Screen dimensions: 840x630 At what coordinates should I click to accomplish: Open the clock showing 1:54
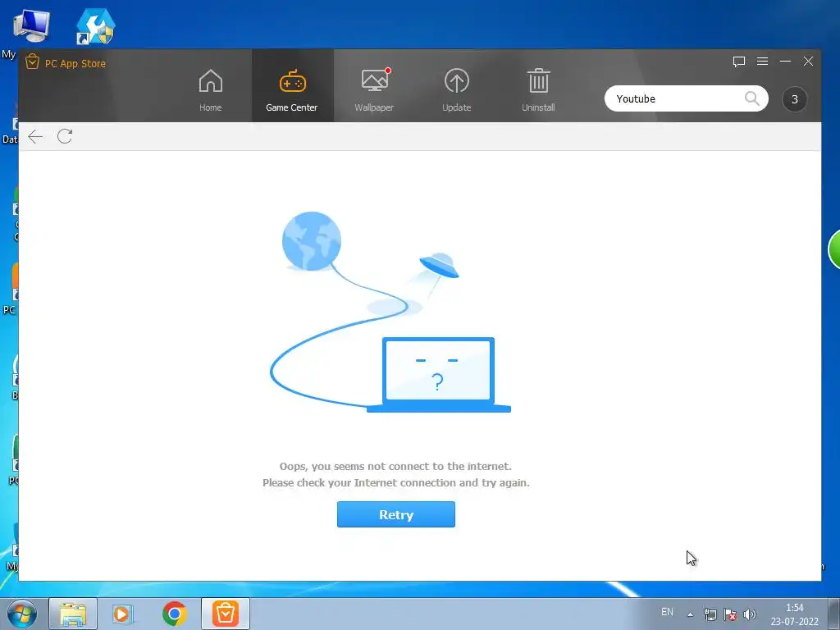tap(794, 614)
